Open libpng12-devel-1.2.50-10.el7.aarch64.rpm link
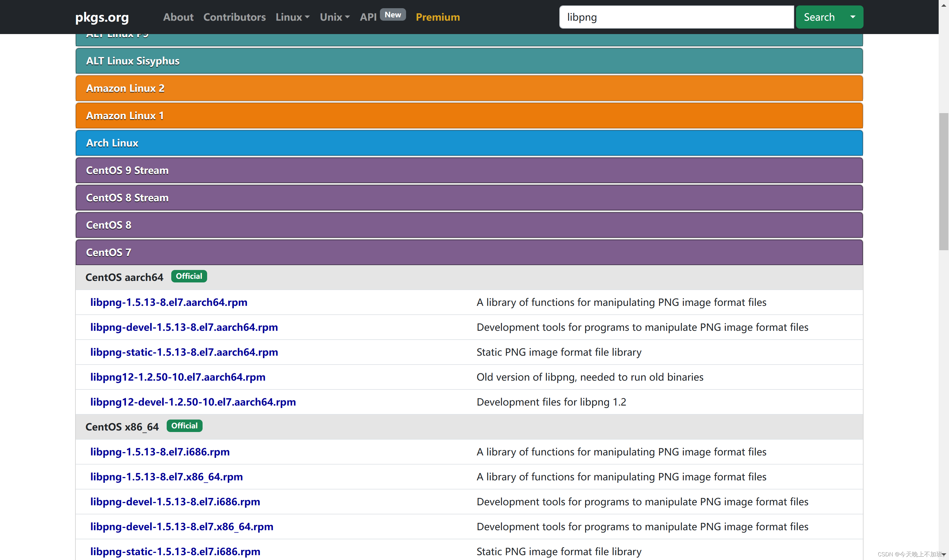 coord(193,402)
